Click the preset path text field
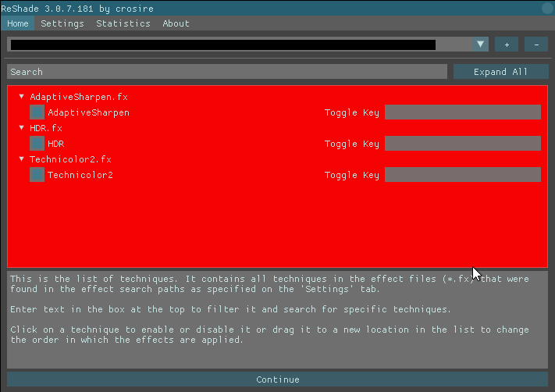The width and height of the screenshot is (555, 392). [240, 45]
